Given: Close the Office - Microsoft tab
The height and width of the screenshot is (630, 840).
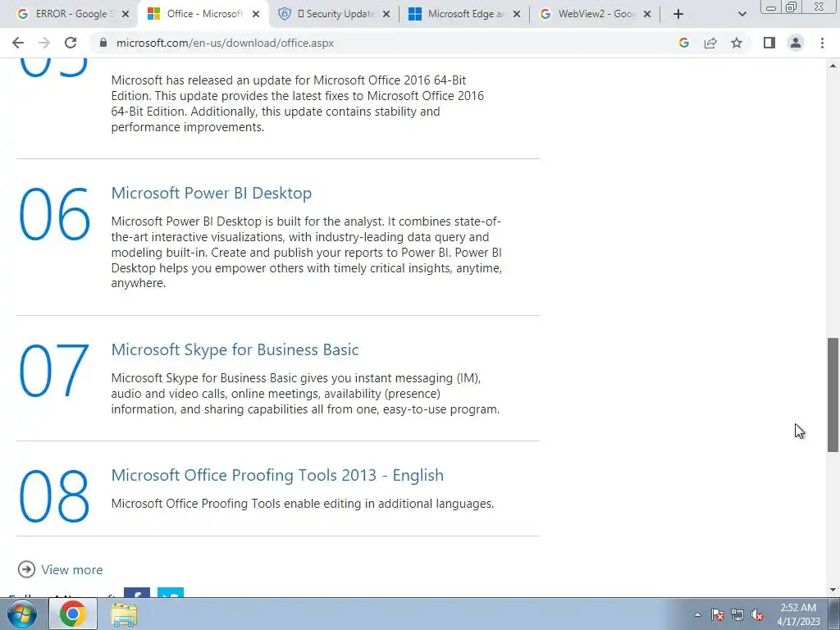Looking at the screenshot, I should (x=256, y=14).
